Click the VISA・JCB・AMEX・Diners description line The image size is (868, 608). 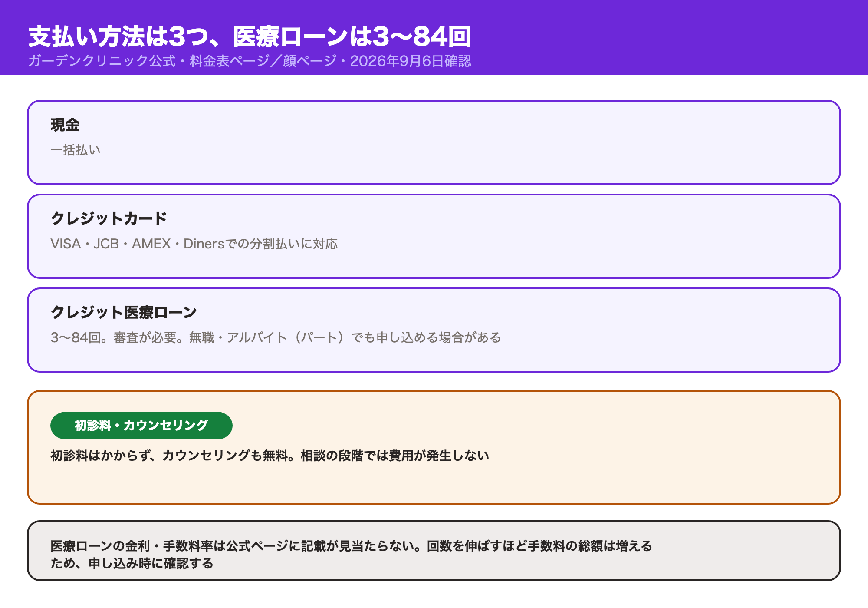tap(194, 244)
